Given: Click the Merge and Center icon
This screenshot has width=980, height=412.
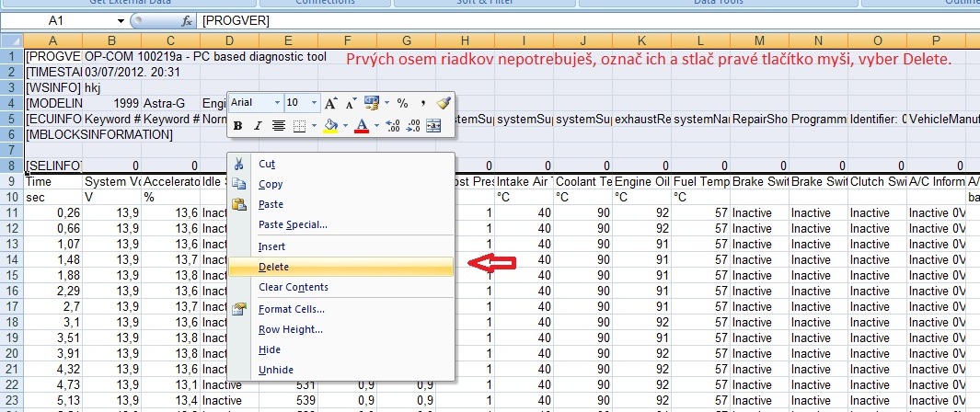Looking at the screenshot, I should coord(433,125).
